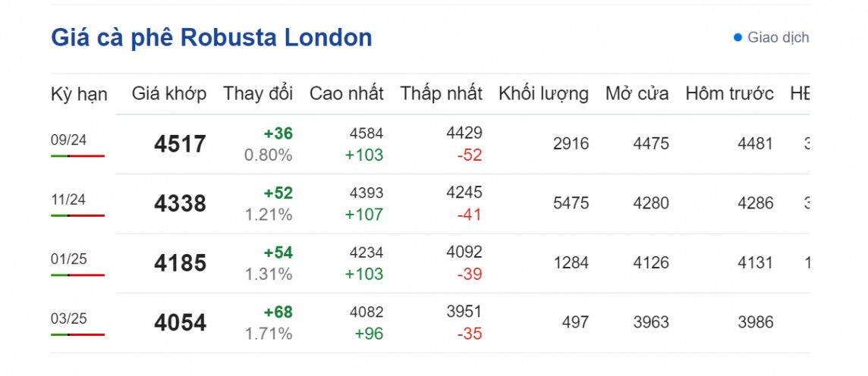
Task: Sort by Kỳ hạn column header
Action: 79,94
